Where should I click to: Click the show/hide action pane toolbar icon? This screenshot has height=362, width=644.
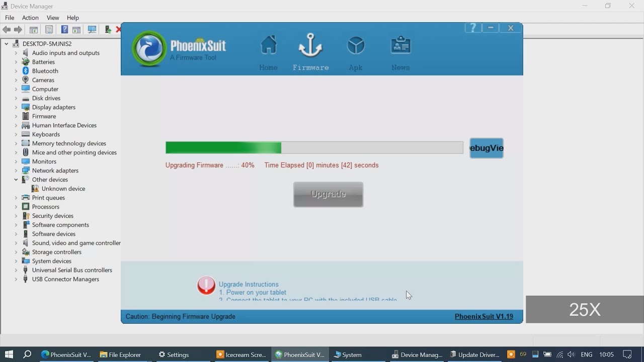(x=76, y=30)
